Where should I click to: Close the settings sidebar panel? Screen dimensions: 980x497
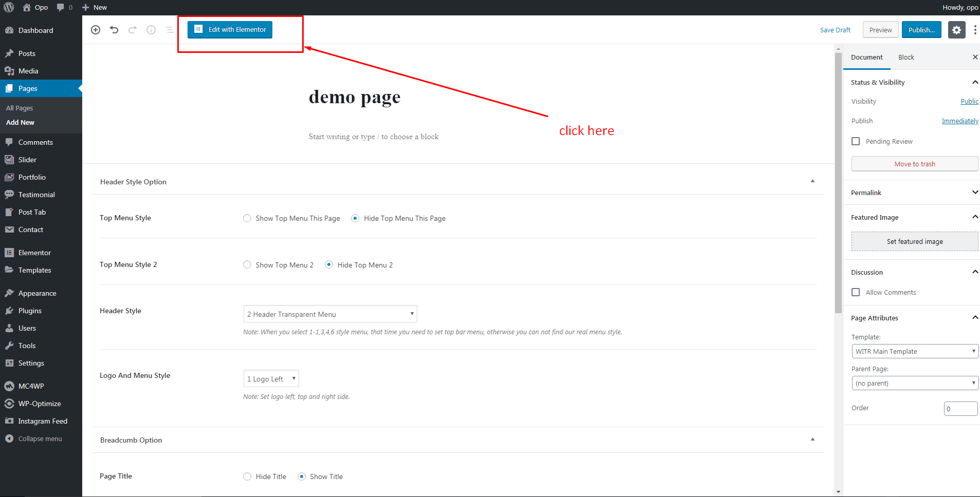click(975, 57)
